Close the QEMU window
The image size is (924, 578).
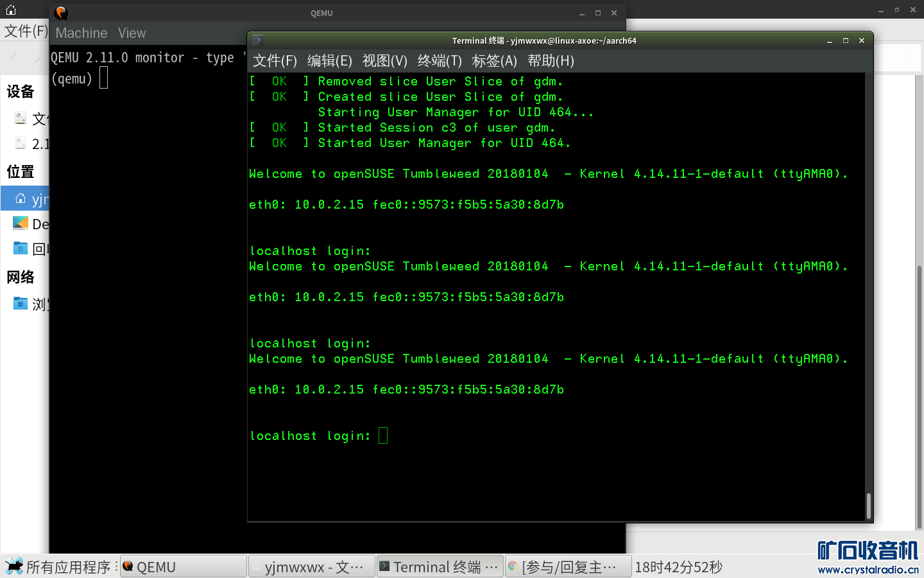614,13
